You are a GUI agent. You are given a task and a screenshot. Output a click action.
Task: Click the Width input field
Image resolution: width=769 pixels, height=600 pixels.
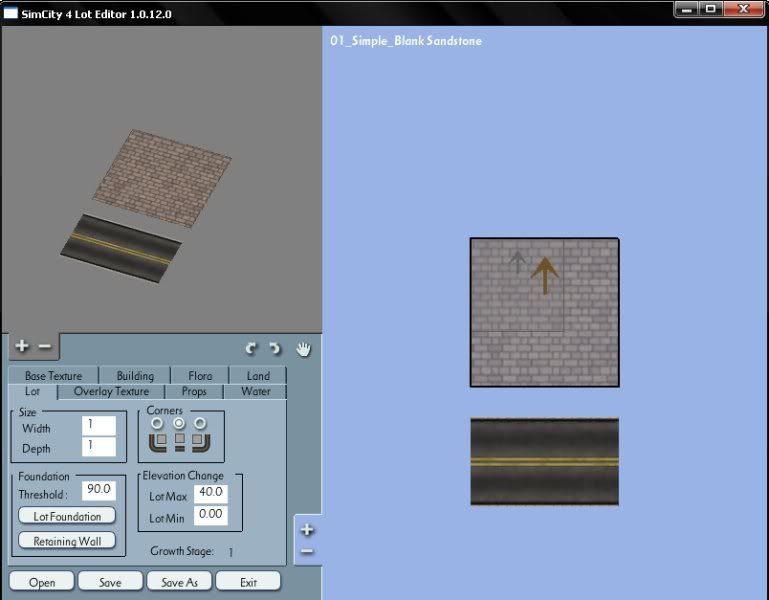(99, 425)
